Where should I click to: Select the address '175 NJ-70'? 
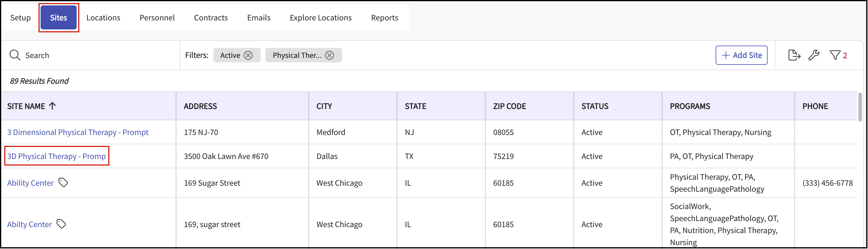click(201, 132)
